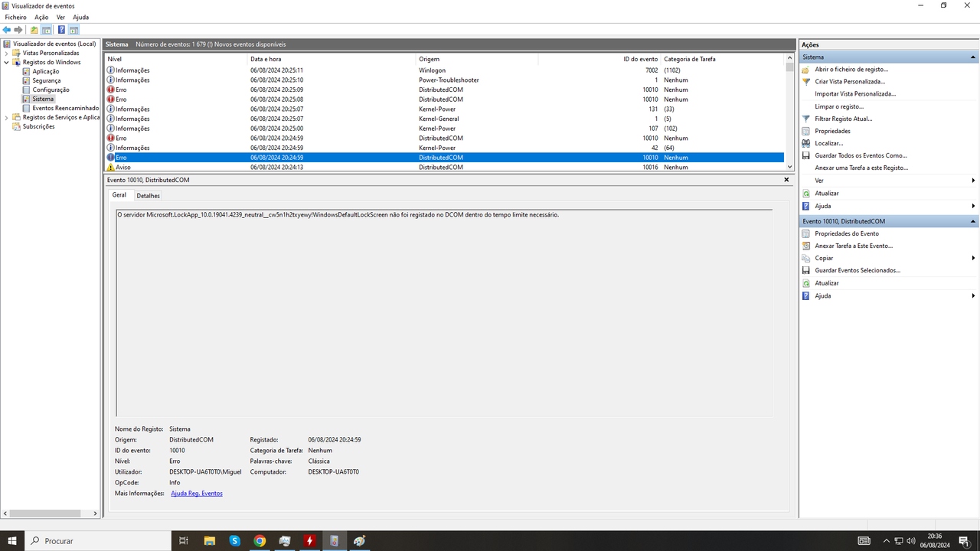The image size is (980, 551).
Task: Toggle the action pane toolbar icon
Action: [74, 30]
